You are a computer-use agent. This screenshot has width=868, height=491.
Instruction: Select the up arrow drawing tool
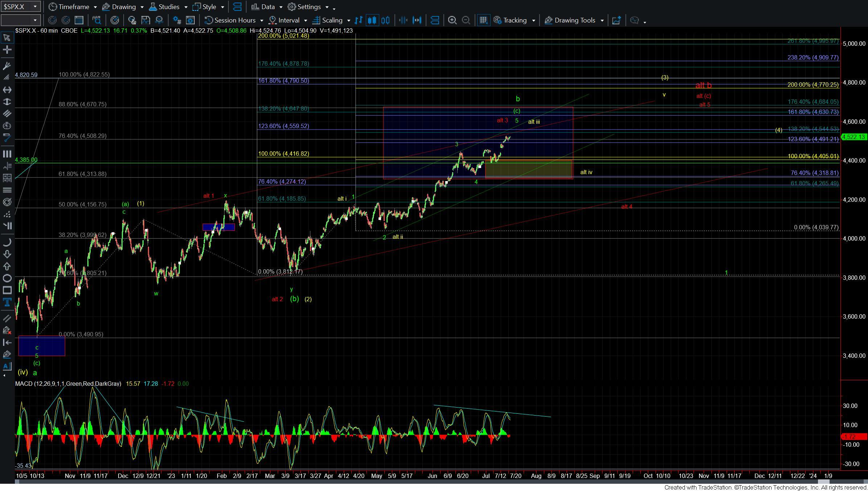coord(7,266)
